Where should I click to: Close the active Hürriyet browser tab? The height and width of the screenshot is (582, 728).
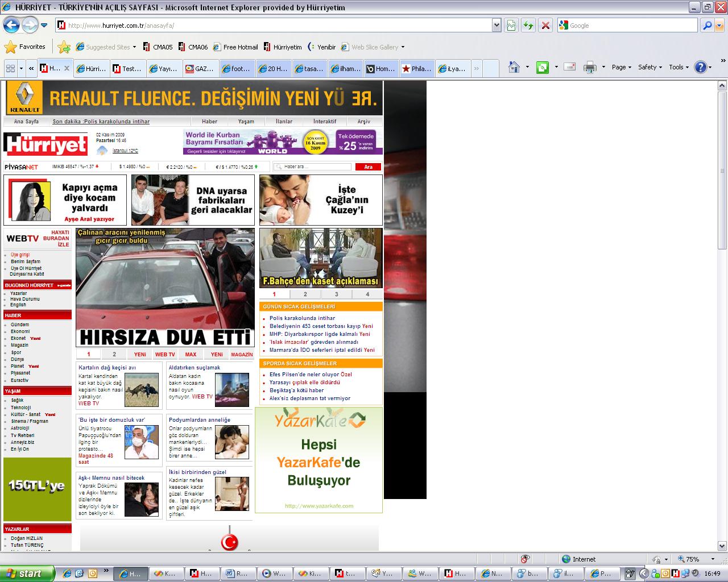tap(67, 68)
